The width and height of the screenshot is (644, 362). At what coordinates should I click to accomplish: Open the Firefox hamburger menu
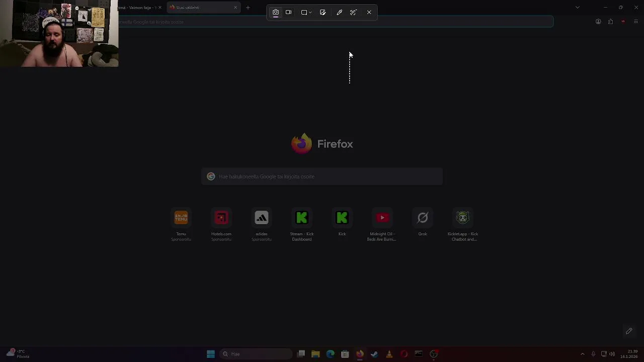pos(636,22)
